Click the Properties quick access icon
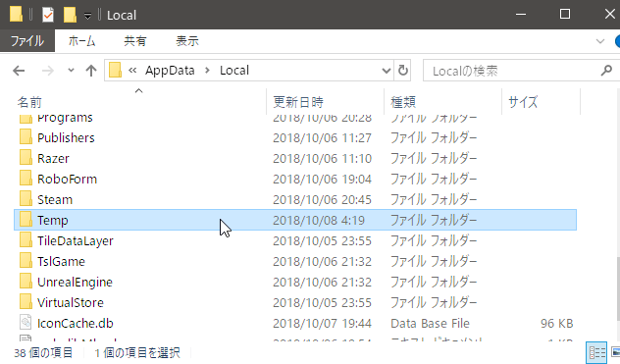 tap(48, 15)
